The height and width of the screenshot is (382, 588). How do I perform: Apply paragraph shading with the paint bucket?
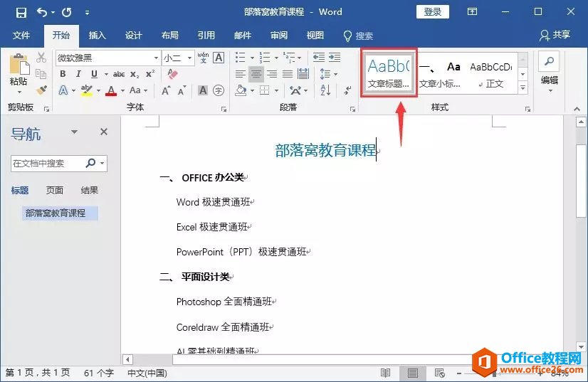coord(241,90)
